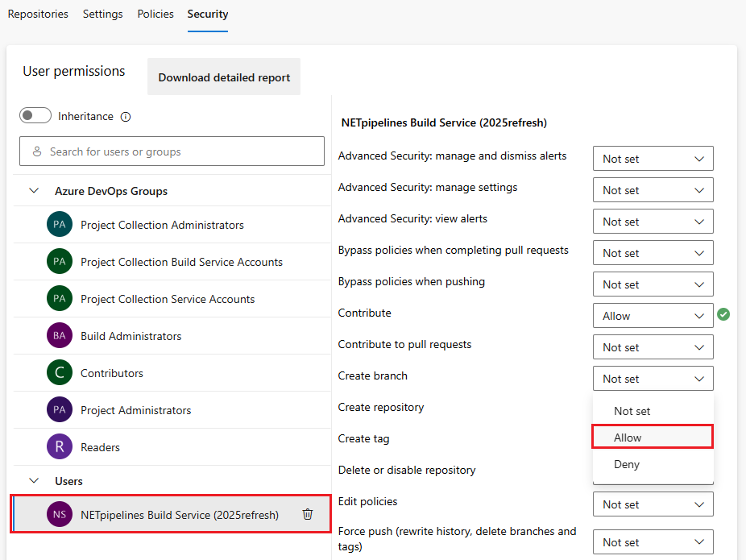
Task: Click the Inheritance info icon
Action: (x=125, y=116)
